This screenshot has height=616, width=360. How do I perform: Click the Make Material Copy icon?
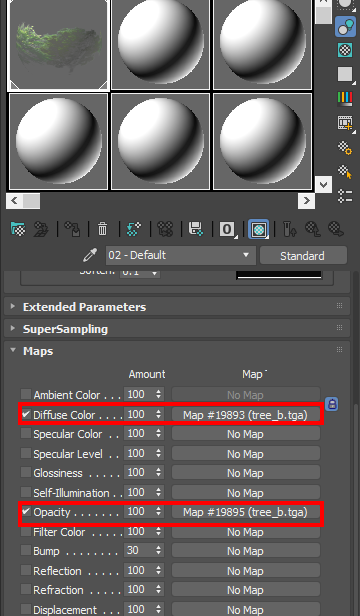click(x=134, y=228)
